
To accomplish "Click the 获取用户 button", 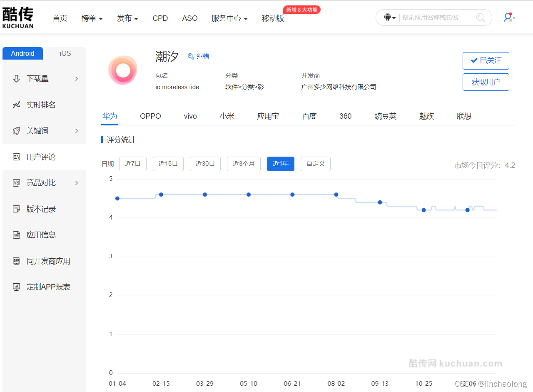I will click(x=486, y=82).
